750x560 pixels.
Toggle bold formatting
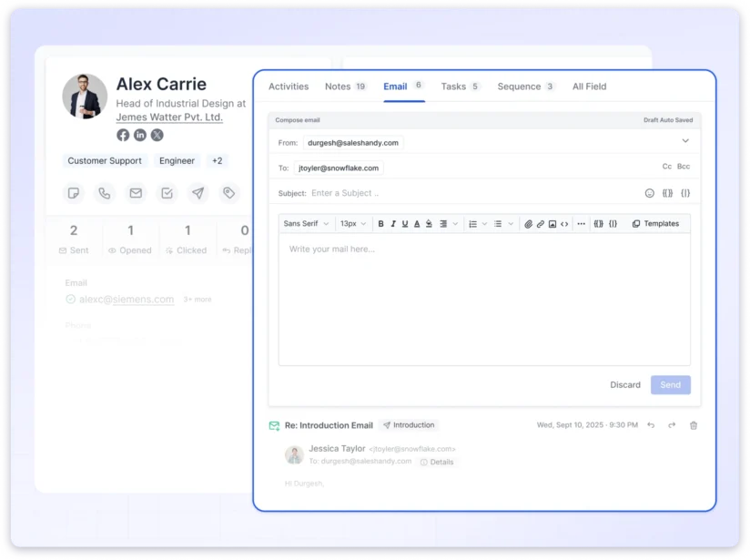coord(381,223)
